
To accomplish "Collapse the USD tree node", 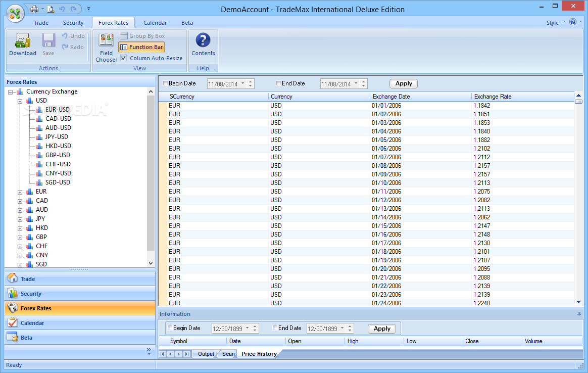I will click(20, 101).
